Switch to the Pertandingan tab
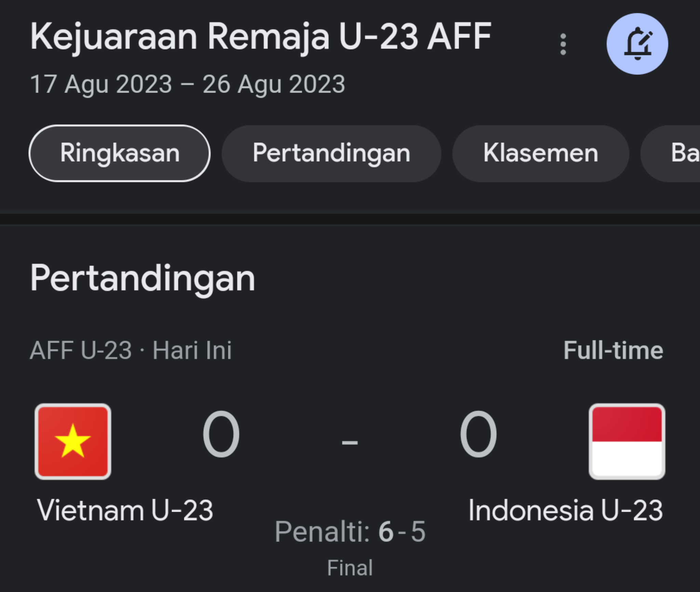This screenshot has width=700, height=592. [331, 153]
